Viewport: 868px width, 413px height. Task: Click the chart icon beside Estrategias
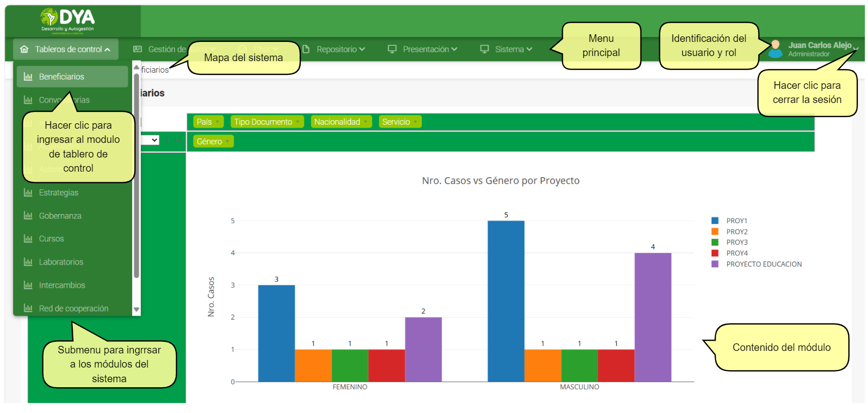click(x=28, y=193)
